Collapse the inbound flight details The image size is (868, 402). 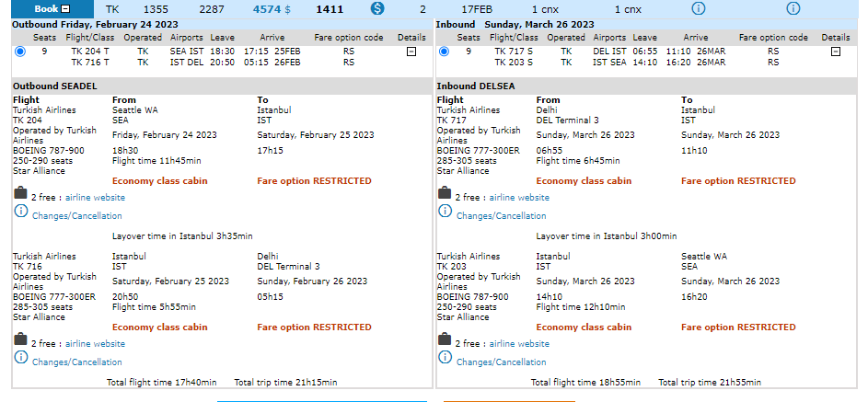tap(835, 52)
